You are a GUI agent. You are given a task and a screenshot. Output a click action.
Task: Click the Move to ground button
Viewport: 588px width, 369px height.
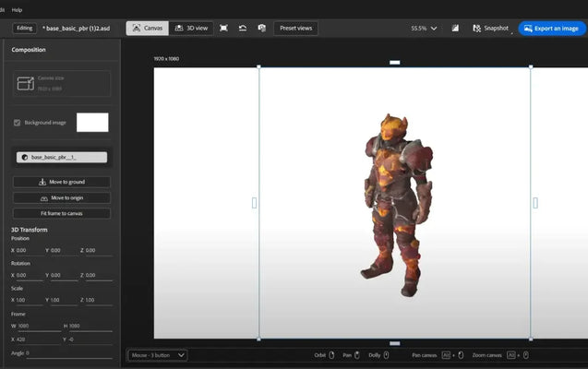(62, 182)
